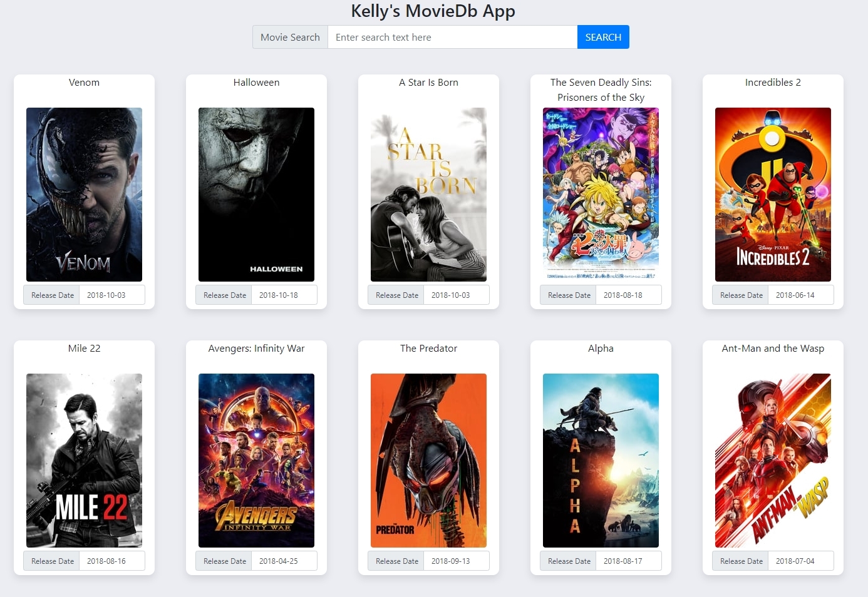Select the Alpha title text
Viewport: 868px width, 597px height.
601,349
